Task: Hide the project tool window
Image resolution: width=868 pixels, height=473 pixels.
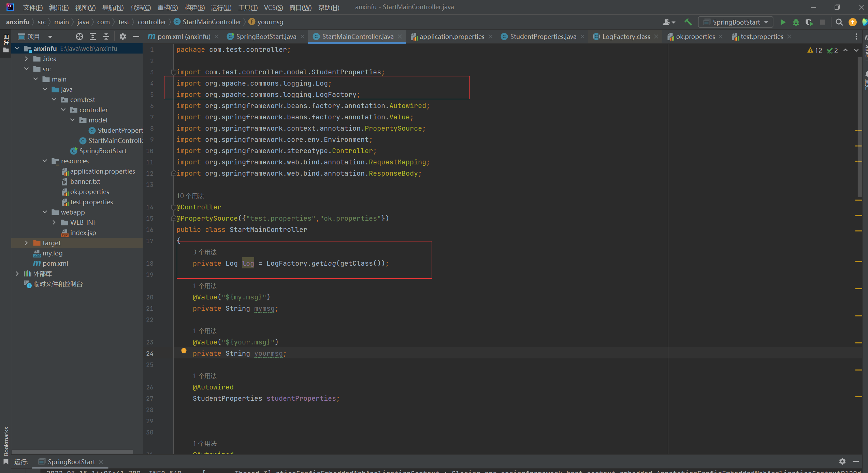Action: (x=136, y=36)
